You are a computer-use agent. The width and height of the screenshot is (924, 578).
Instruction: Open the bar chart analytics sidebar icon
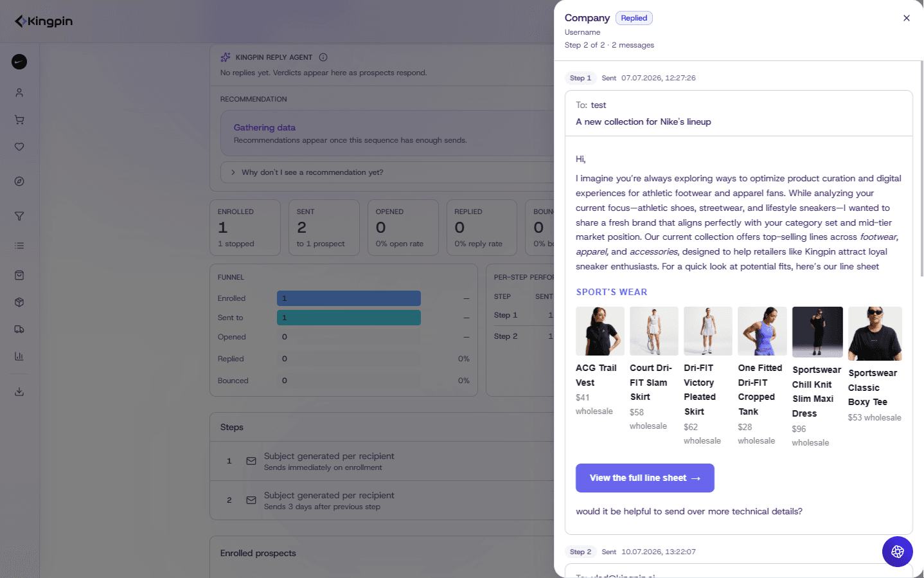point(19,356)
